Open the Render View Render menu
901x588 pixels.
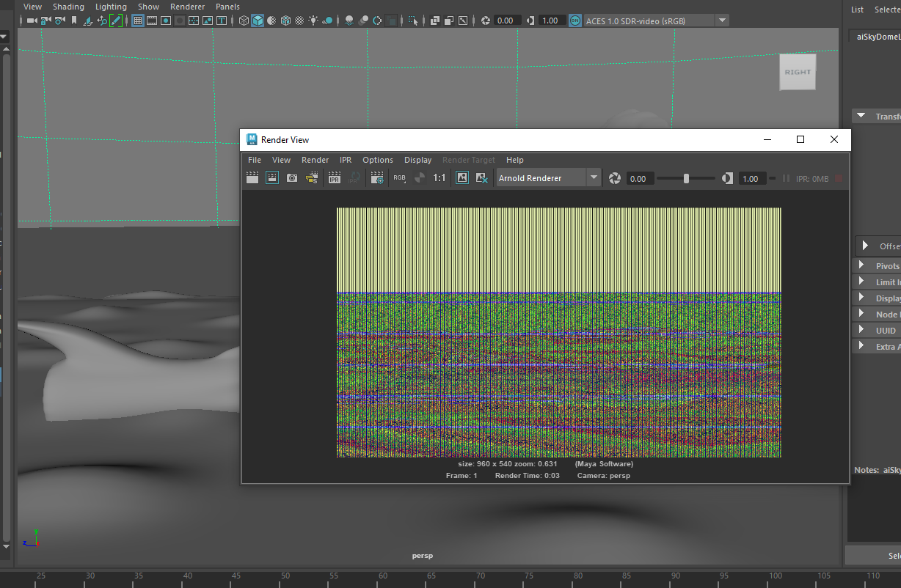point(315,160)
